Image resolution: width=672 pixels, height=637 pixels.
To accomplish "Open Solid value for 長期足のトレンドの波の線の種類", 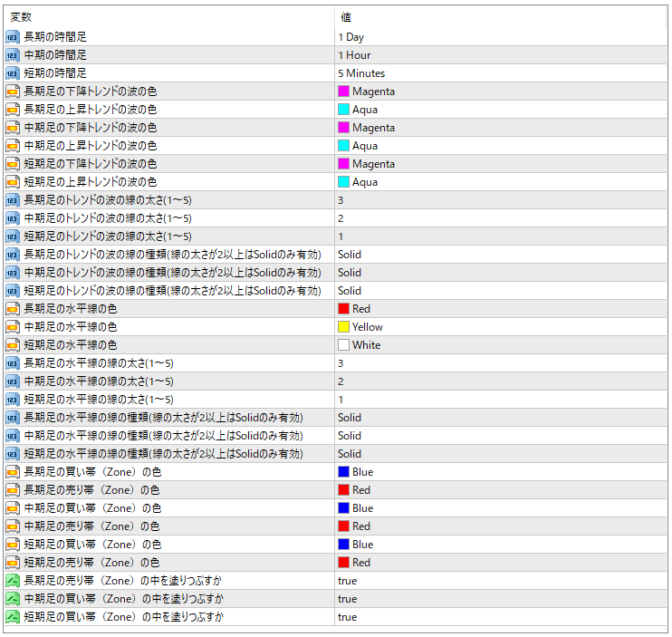I will [x=350, y=255].
